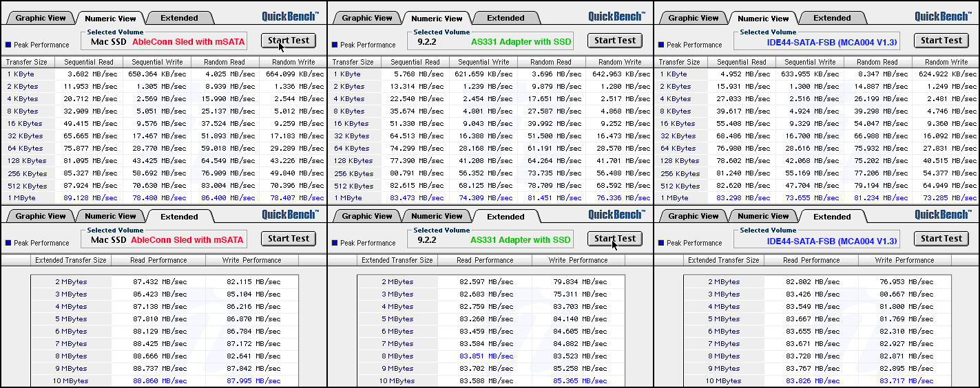This screenshot has height=388, width=980.
Task: Switch to Extended tab in AS331 numeric panel
Action: [505, 18]
